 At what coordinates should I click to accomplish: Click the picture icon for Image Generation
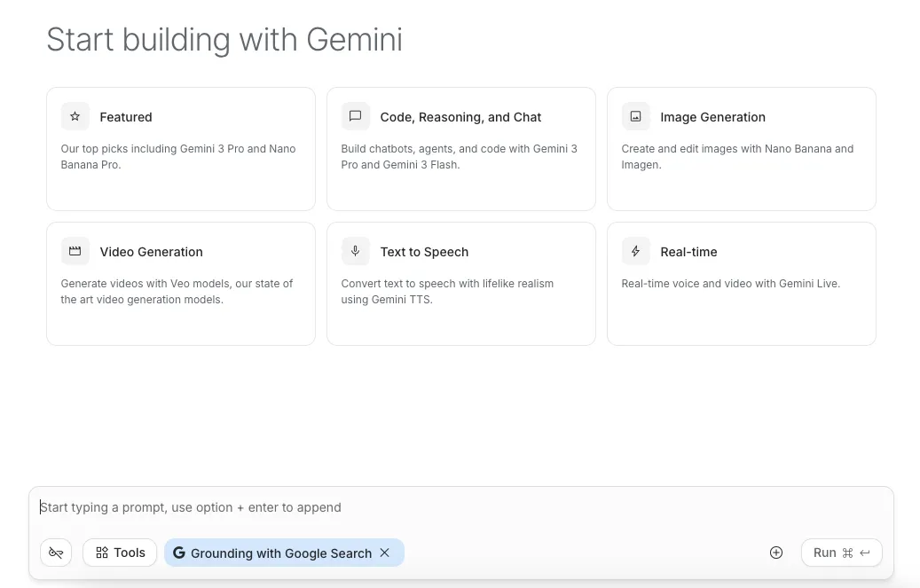pos(635,116)
